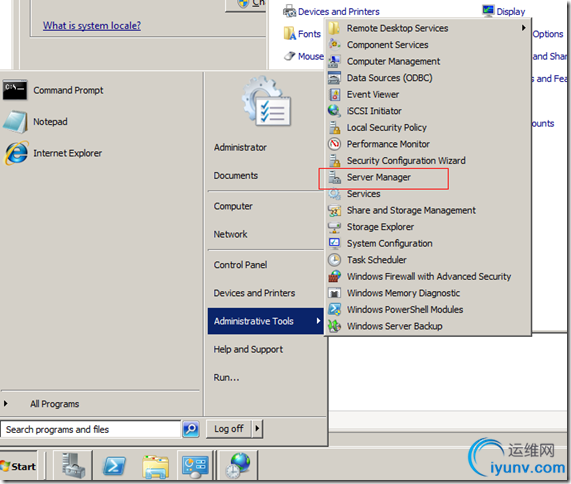
Task: Click the Administrator user picture icon
Action: [266, 101]
